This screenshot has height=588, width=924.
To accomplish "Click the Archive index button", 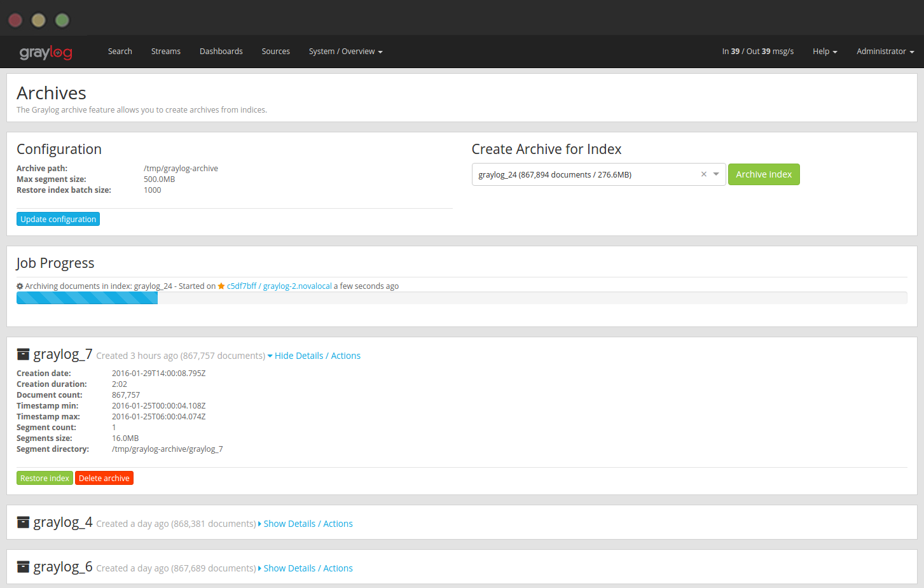I will (x=764, y=174).
